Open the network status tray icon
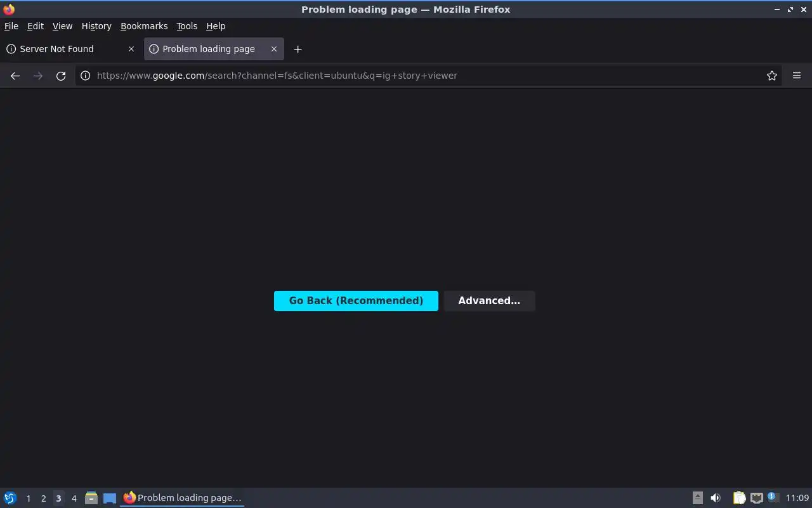812x508 pixels. (756, 498)
